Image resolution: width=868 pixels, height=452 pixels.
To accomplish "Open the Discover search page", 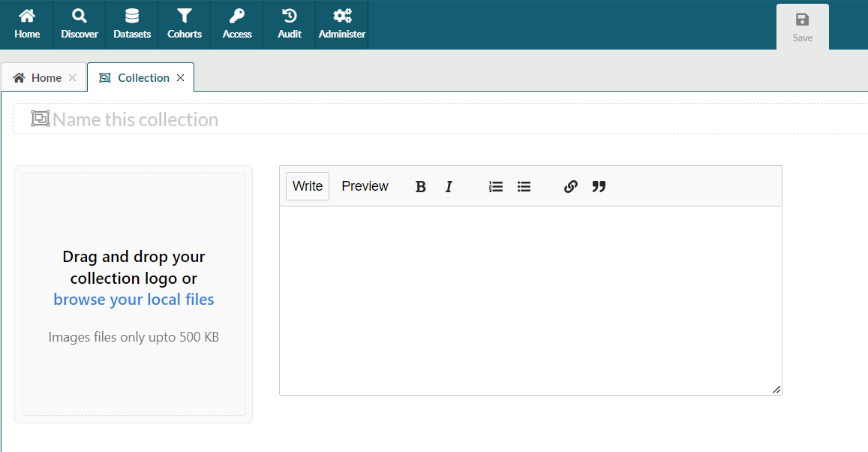I will (x=80, y=24).
